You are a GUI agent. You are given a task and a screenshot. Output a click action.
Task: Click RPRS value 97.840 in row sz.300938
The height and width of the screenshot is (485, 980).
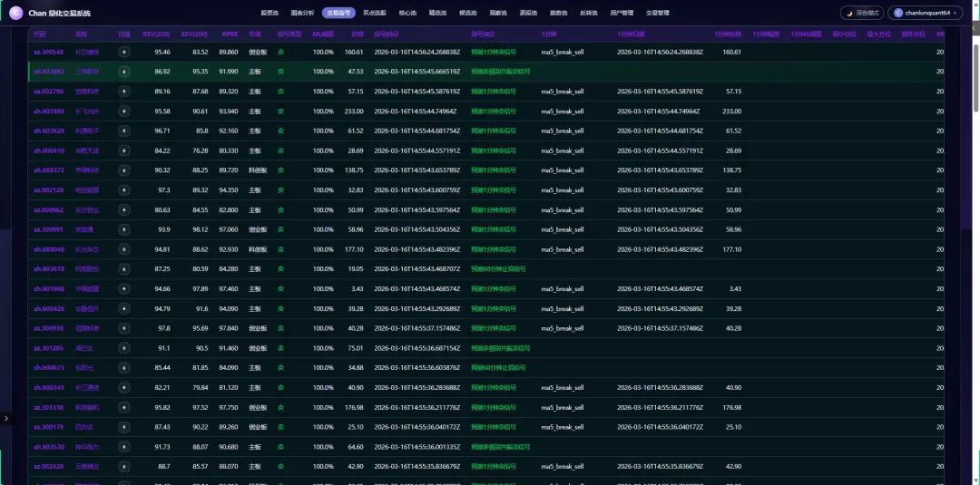point(228,328)
